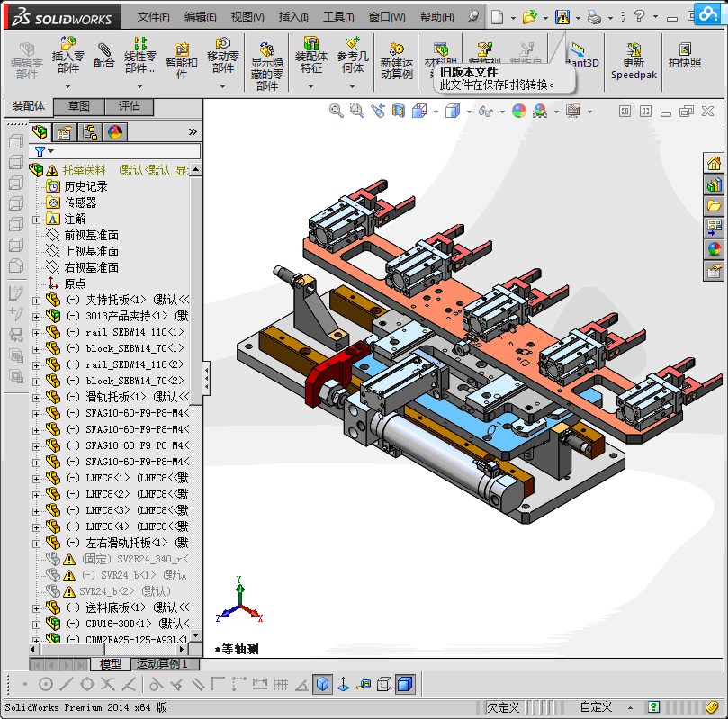Click the New document icon
This screenshot has width=728, height=719.
(x=498, y=17)
